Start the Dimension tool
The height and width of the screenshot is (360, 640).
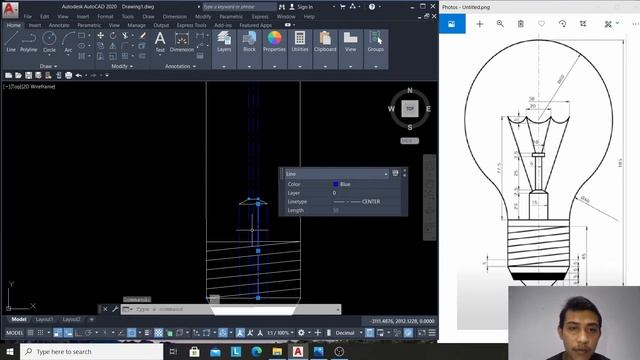tap(182, 42)
